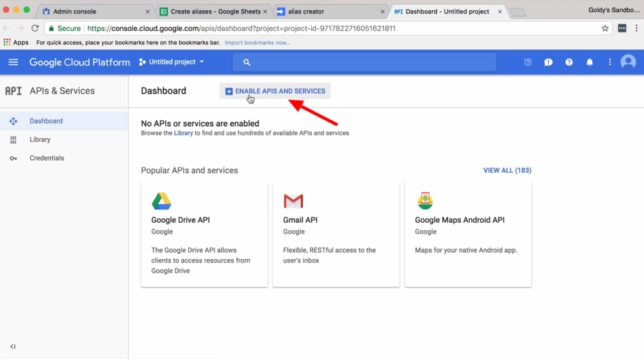The height and width of the screenshot is (359, 644).
Task: Click the console.cloud.google.com URL in address bar
Action: 241,28
